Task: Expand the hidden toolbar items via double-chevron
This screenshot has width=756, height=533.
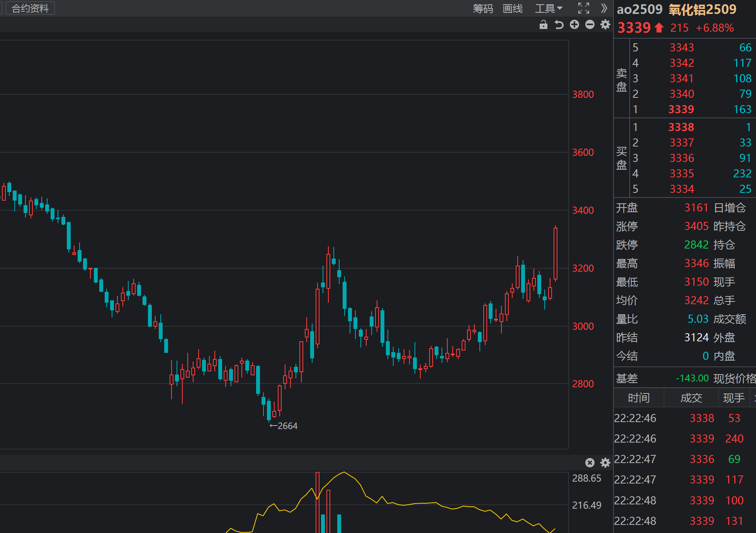Action: [x=604, y=8]
